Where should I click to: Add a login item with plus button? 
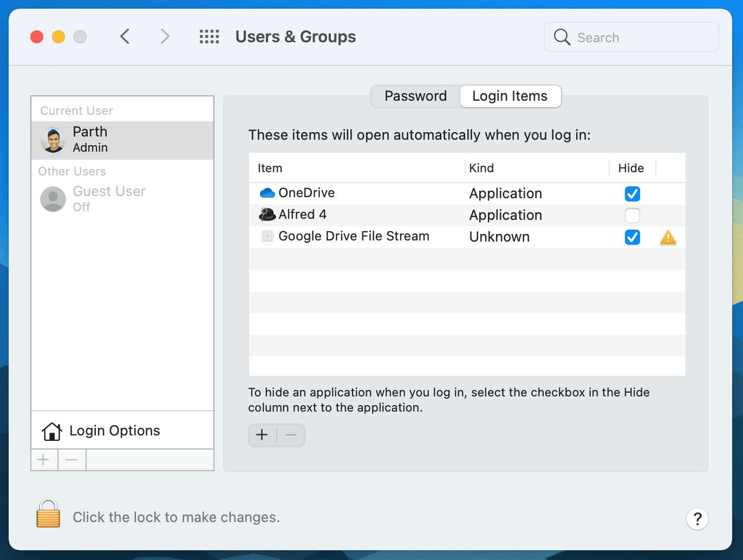click(262, 435)
